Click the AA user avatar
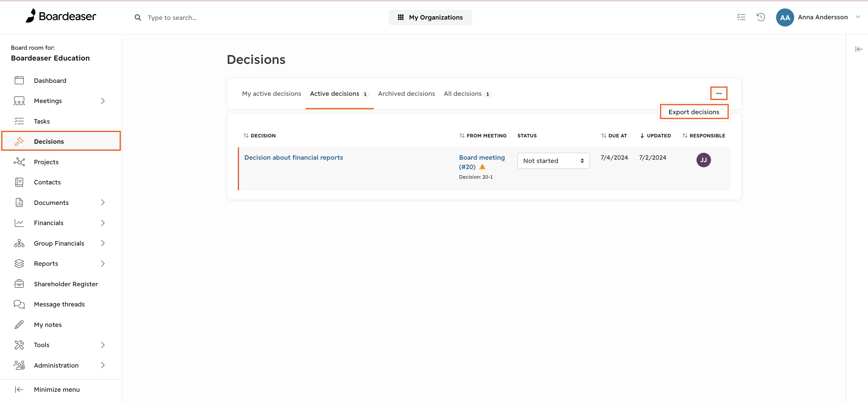868x402 pixels. [785, 17]
